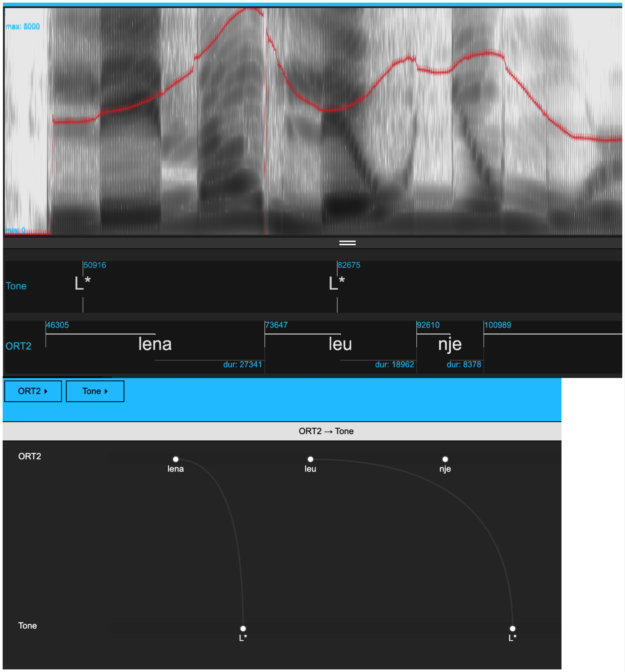Viewport: 625px width, 672px height.
Task: Click the spectrogram max: 5000 label
Action: [23, 26]
